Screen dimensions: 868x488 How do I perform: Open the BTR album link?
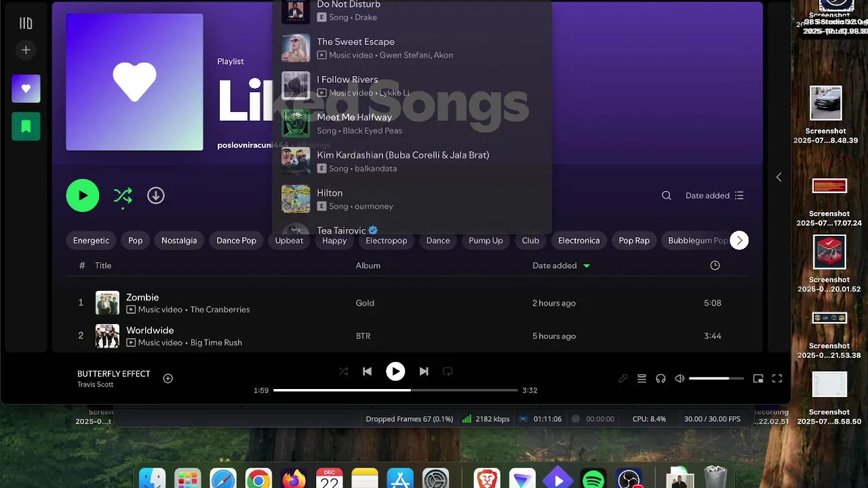363,336
